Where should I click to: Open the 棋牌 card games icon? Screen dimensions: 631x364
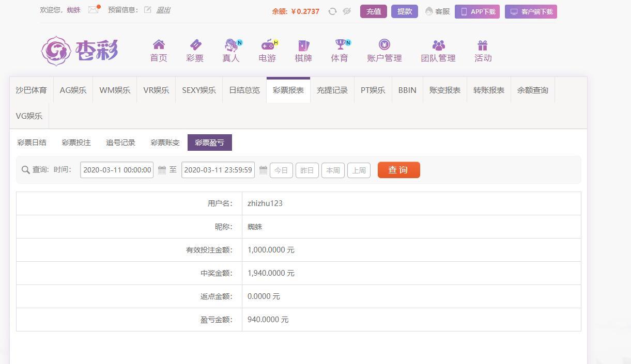(x=303, y=45)
